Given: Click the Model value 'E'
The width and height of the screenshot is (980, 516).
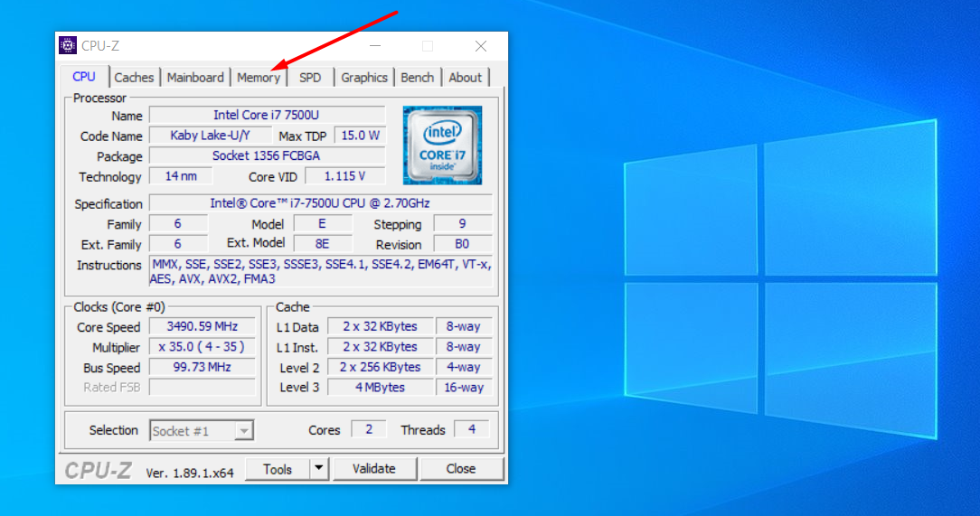Looking at the screenshot, I should click(323, 223).
